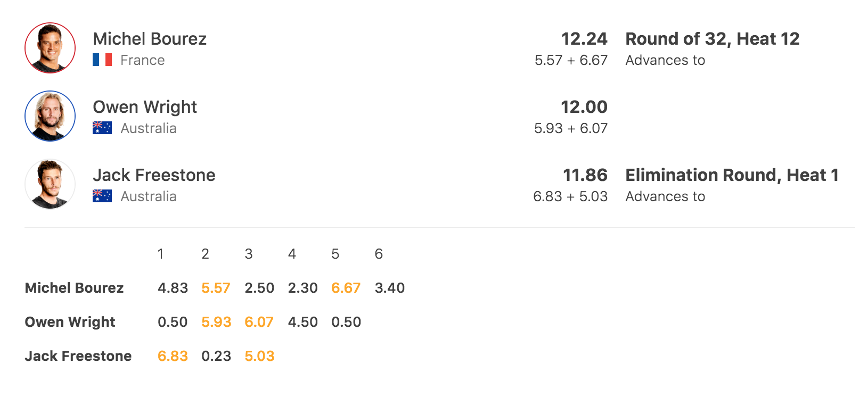868x396 pixels.
Task: Go to Elimination Round, Heat 1
Action: [732, 175]
